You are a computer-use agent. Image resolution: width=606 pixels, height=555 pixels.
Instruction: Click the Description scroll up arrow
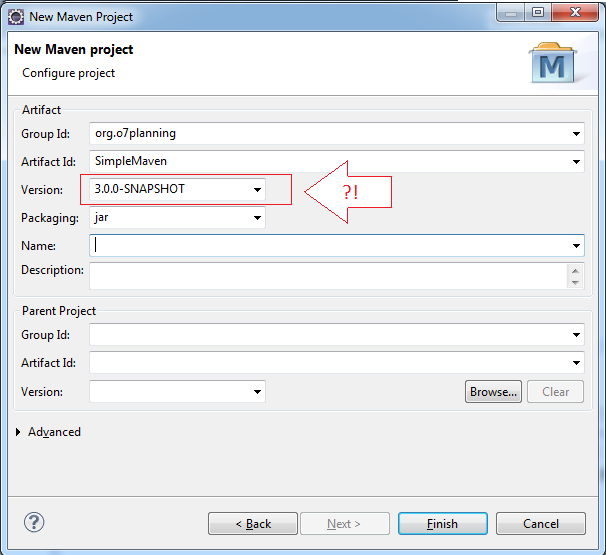pyautogui.click(x=575, y=270)
